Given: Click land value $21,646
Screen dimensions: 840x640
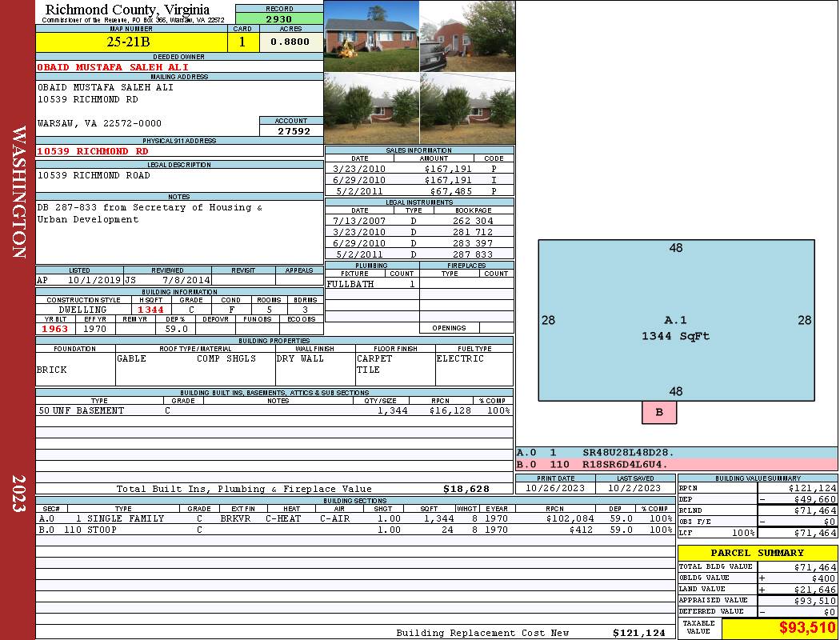Looking at the screenshot, I should [814, 589].
